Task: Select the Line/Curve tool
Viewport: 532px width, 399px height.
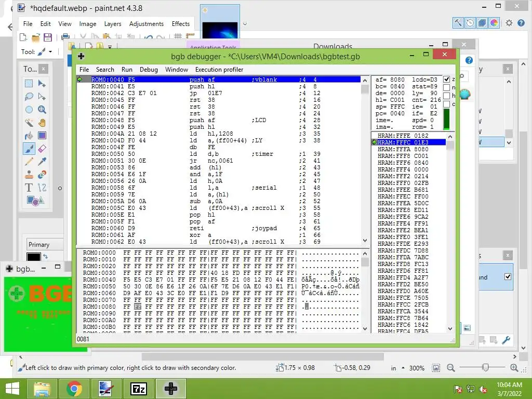Action: (x=42, y=188)
